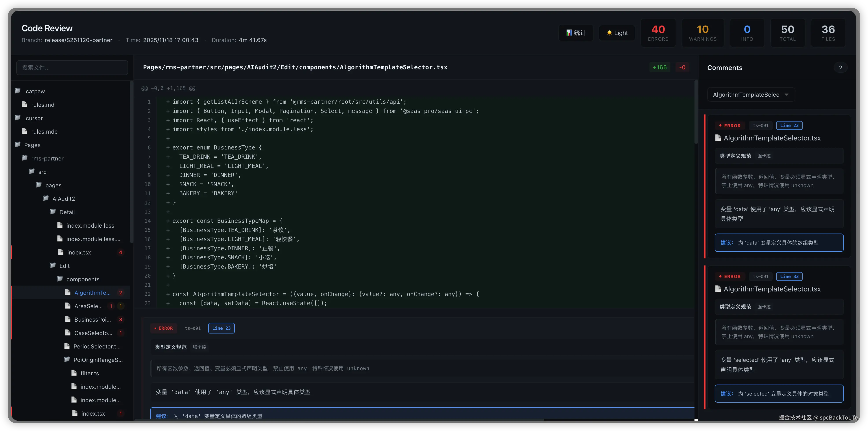This screenshot has height=431, width=868.
Task: Click the file search input field
Action: point(72,68)
